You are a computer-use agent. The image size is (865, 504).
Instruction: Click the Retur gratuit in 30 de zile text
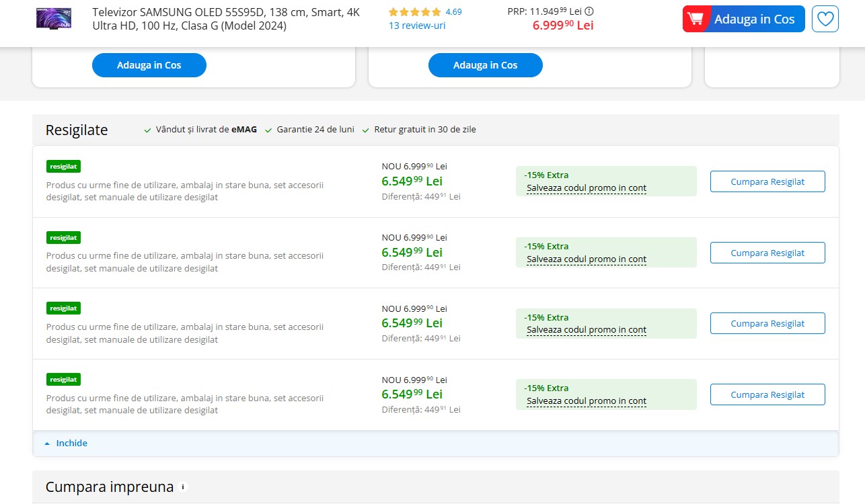(425, 130)
